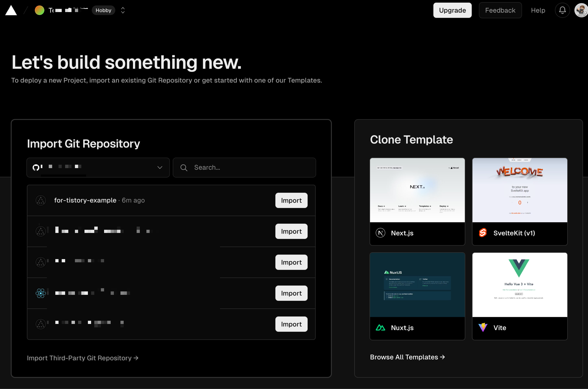588x389 pixels.
Task: Click the Hobby plan badge
Action: [103, 10]
